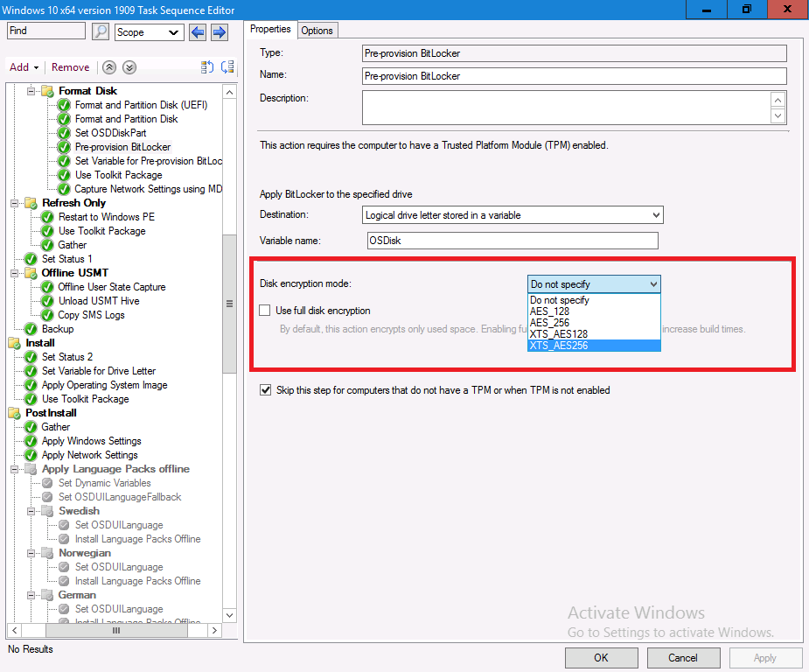Collapse Apply Language Packs offline group
The width and height of the screenshot is (809, 672).
(x=15, y=469)
